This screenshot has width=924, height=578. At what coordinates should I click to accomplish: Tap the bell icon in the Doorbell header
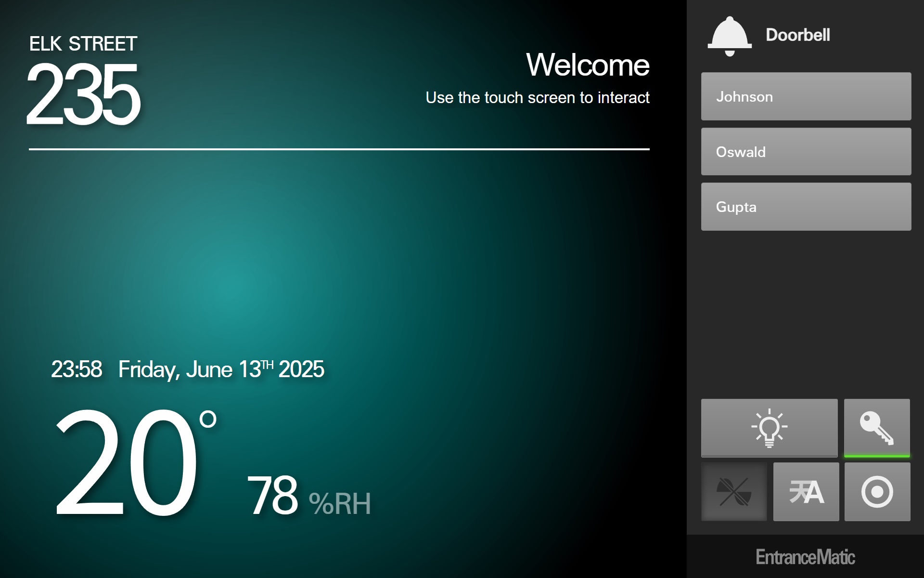(729, 36)
